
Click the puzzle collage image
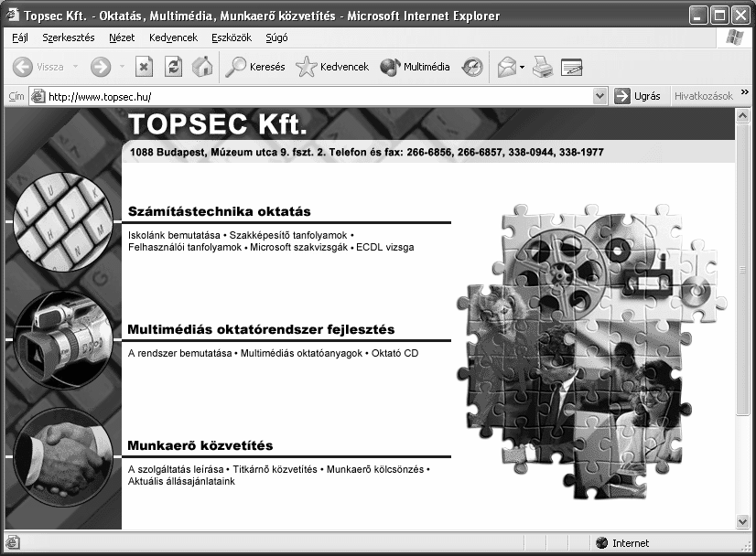point(591,352)
